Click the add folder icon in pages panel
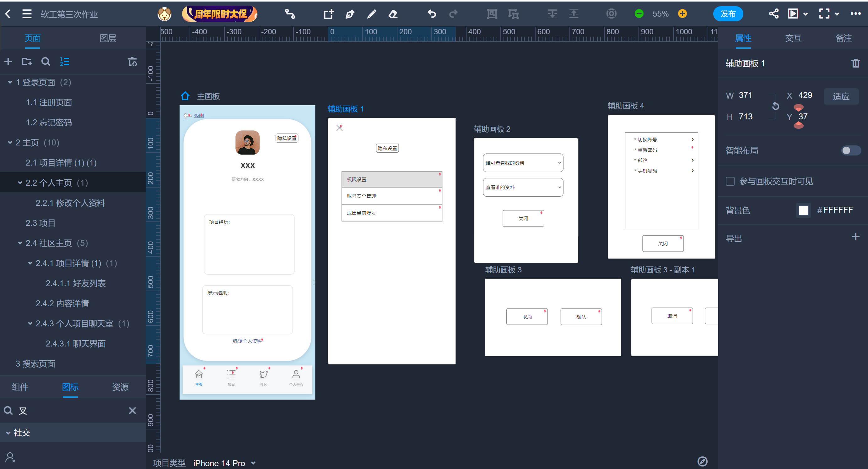This screenshot has height=469, width=868. [27, 62]
